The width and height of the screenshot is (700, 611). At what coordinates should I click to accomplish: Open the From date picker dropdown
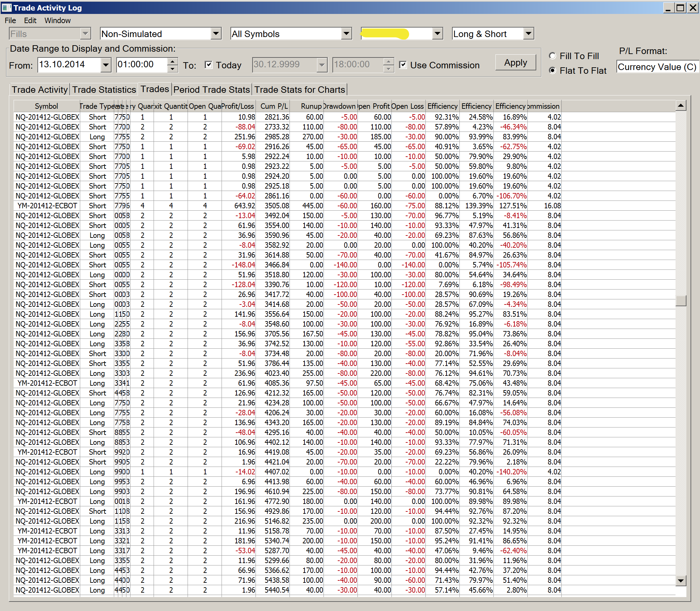(x=106, y=65)
